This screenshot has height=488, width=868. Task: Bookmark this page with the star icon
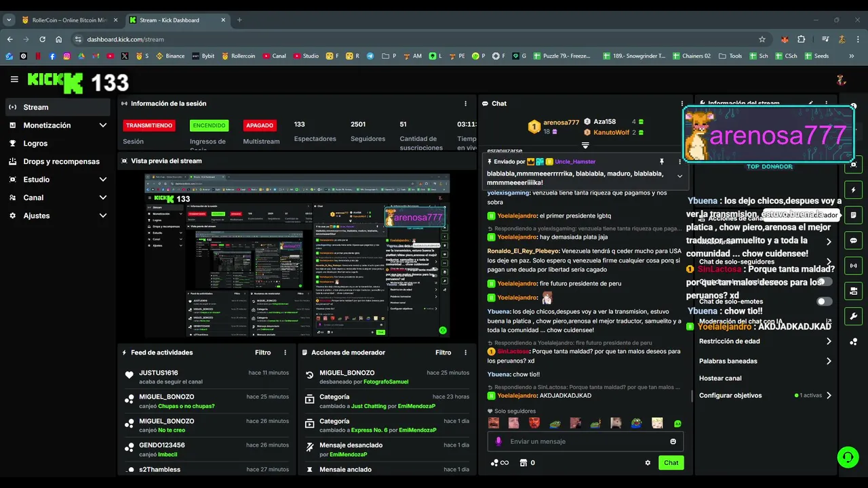[x=762, y=39]
